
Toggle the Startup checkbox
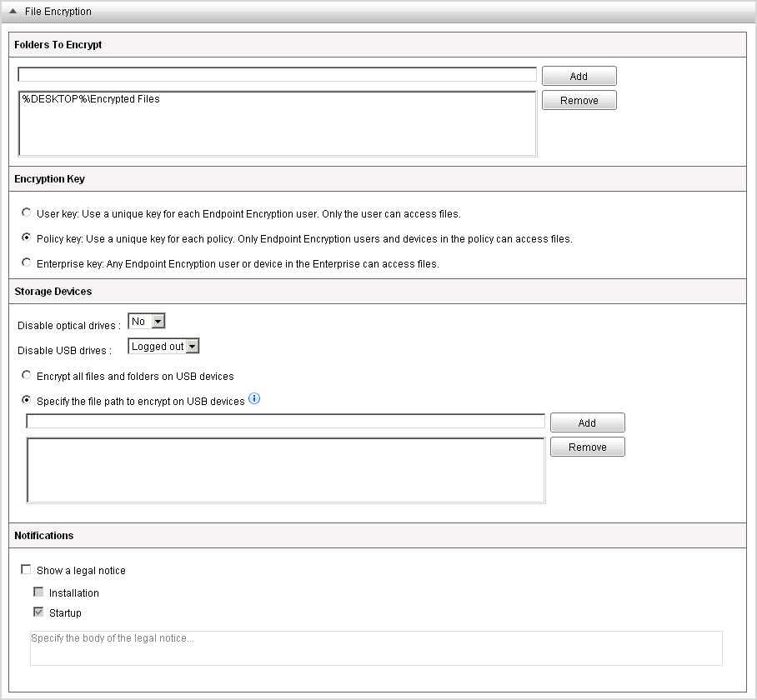coord(38,612)
